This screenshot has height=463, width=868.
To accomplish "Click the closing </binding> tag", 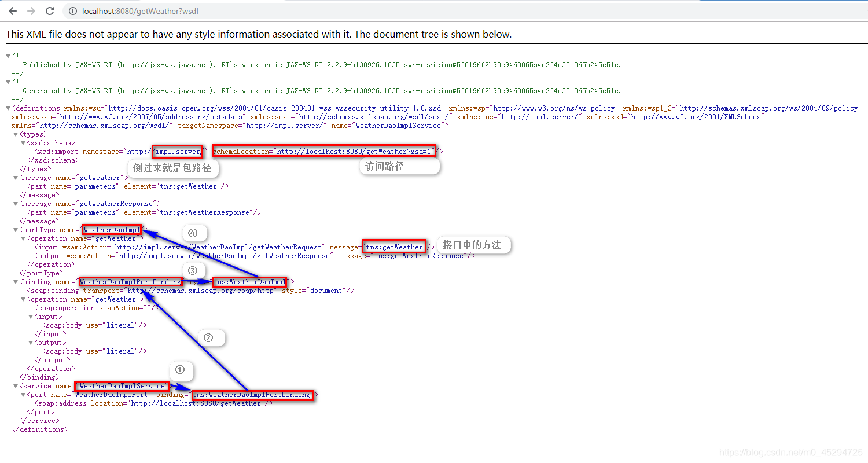I will [x=39, y=377].
